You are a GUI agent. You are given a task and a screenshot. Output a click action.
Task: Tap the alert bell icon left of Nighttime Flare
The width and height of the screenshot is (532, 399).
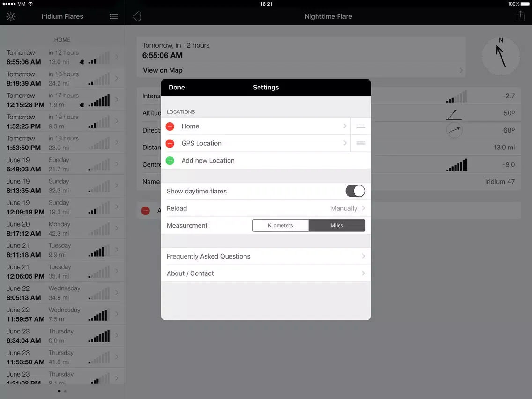(x=137, y=16)
